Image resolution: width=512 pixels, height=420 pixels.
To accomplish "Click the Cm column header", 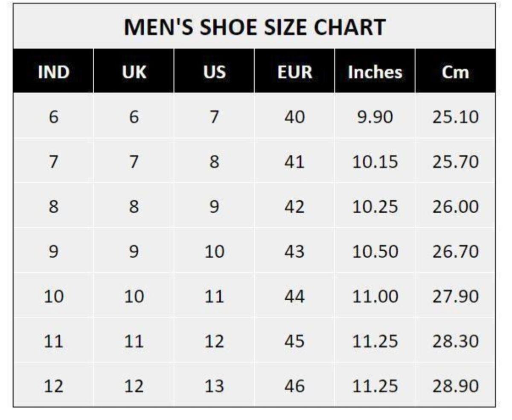I will tap(455, 72).
